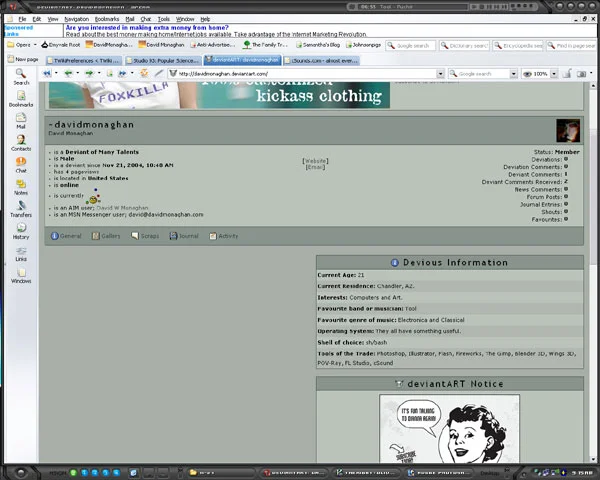
Task: Click the Encyclopedia search field
Action: [x=518, y=46]
